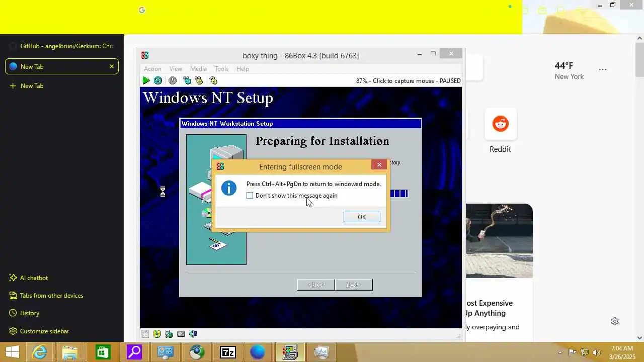Open the AI chatbot sidebar item
Screen dimensions: 644x362
pyautogui.click(x=29, y=278)
